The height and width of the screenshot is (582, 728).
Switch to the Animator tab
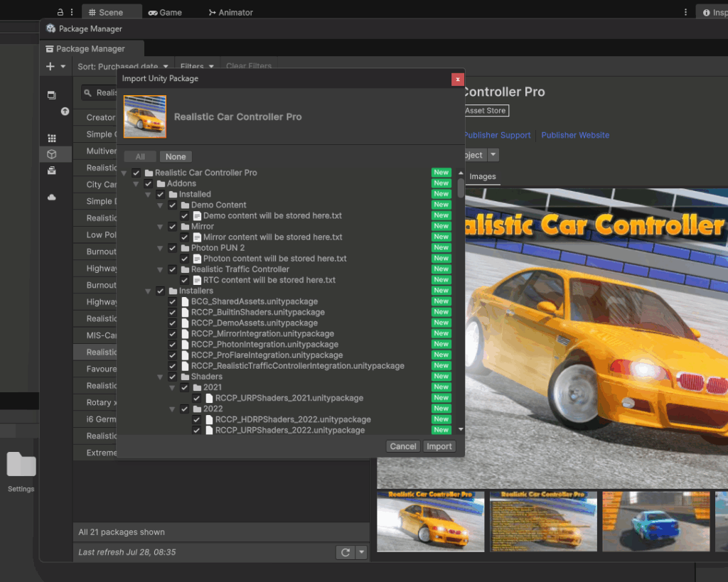click(230, 12)
